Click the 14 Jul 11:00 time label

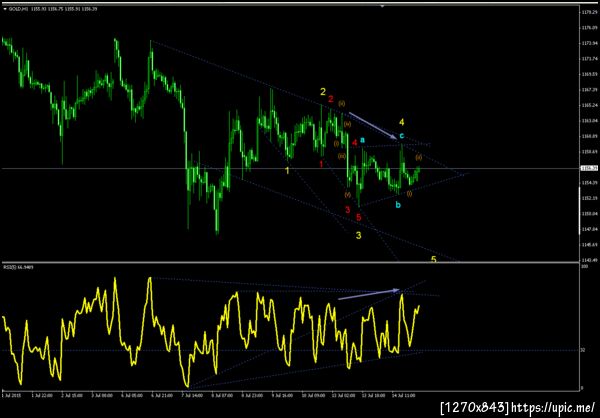coord(402,393)
